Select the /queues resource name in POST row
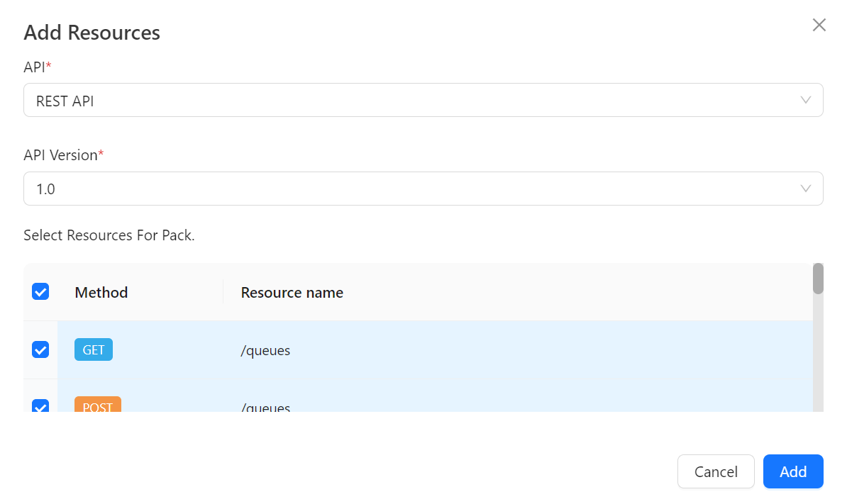Image resolution: width=847 pixels, height=504 pixels. (x=265, y=408)
